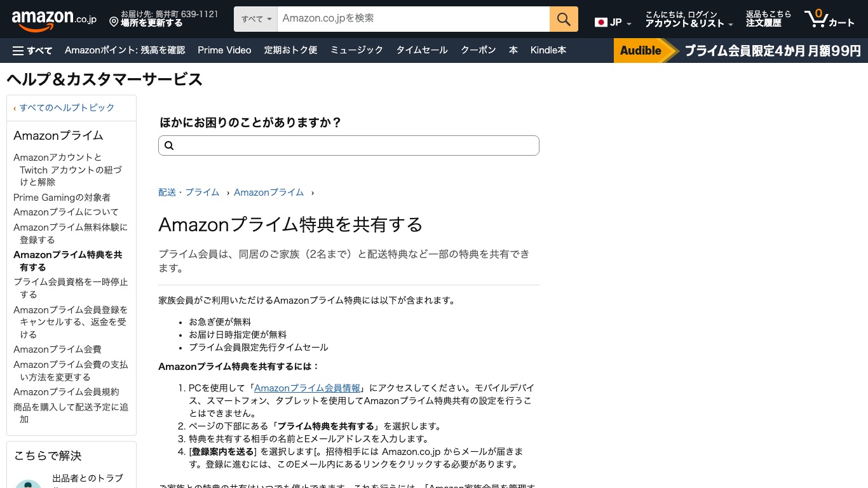The height and width of the screenshot is (488, 868).
Task: Open Prime Gamingの対象者 sidebar link
Action: 62,198
